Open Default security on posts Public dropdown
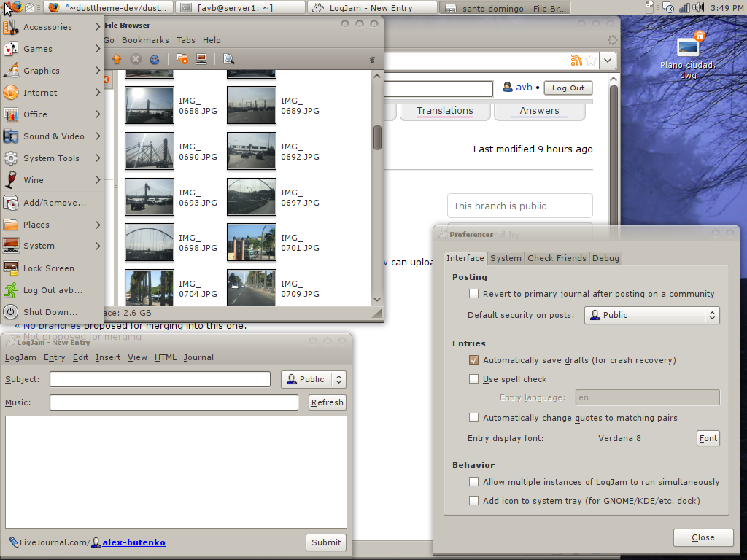The width and height of the screenshot is (747, 560). tap(651, 315)
